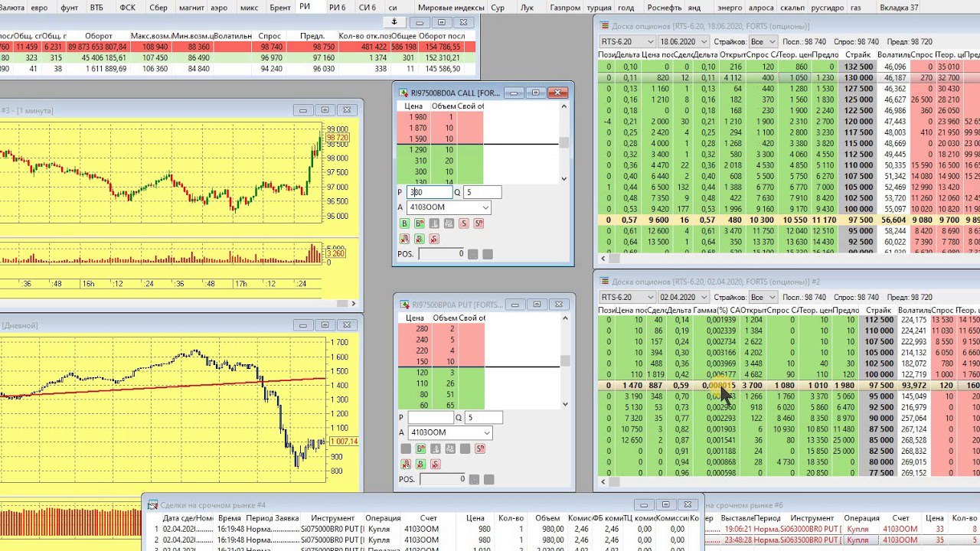Click disabled Buy icon in PUT window

[406, 448]
